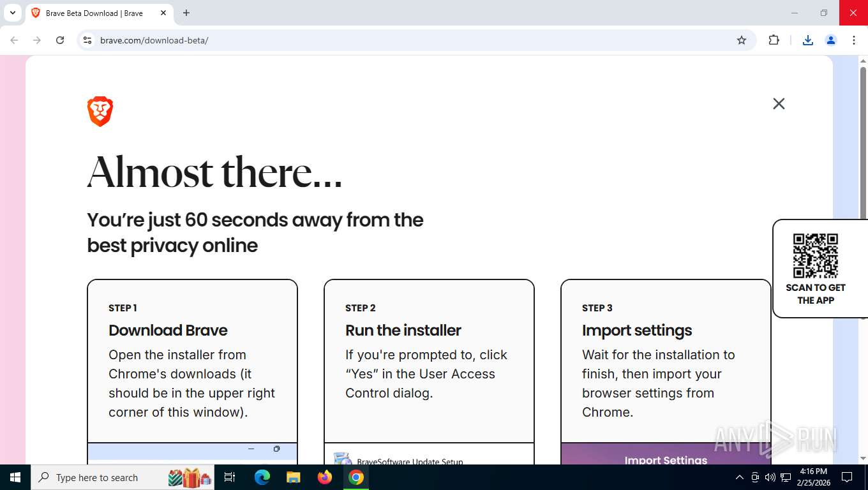Viewport: 868px width, 490px height.
Task: Reload the Brave download page
Action: [x=60, y=40]
